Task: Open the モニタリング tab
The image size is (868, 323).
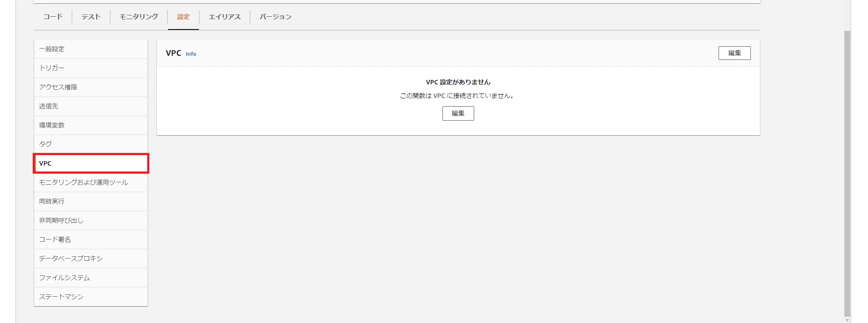Action: point(139,17)
